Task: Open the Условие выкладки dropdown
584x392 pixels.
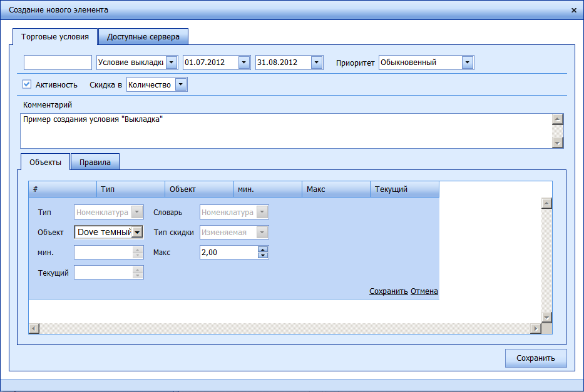Action: 172,63
